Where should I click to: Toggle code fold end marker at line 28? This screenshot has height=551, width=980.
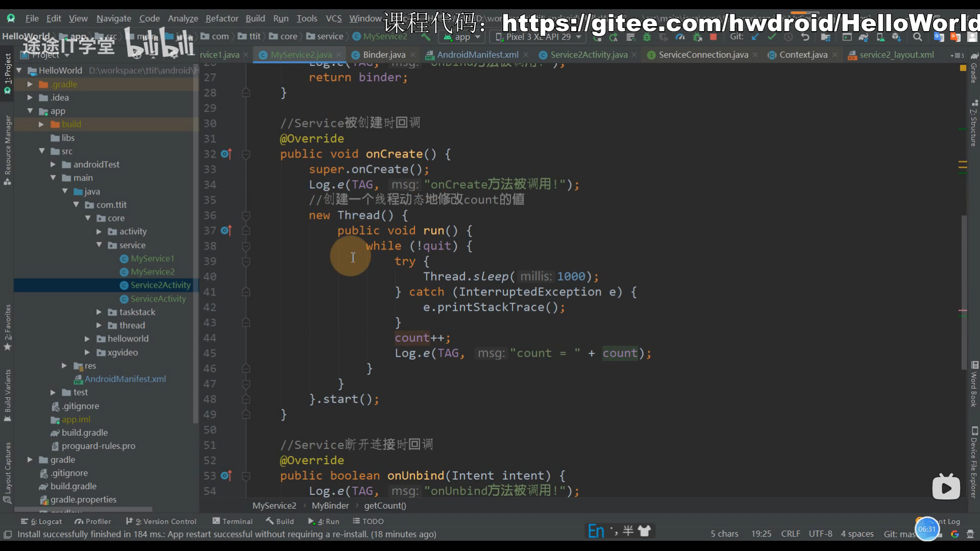(246, 92)
